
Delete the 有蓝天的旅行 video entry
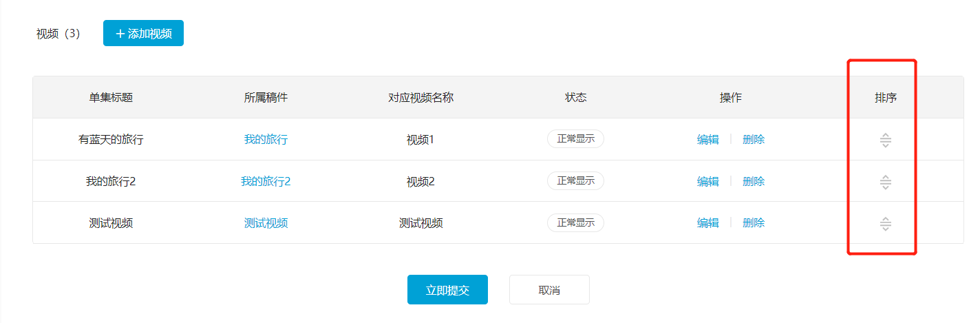pos(754,139)
